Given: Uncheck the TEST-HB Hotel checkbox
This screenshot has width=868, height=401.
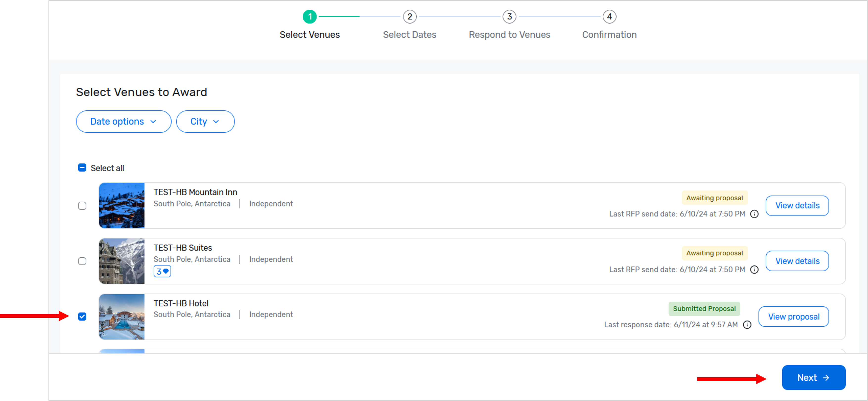Looking at the screenshot, I should 82,317.
